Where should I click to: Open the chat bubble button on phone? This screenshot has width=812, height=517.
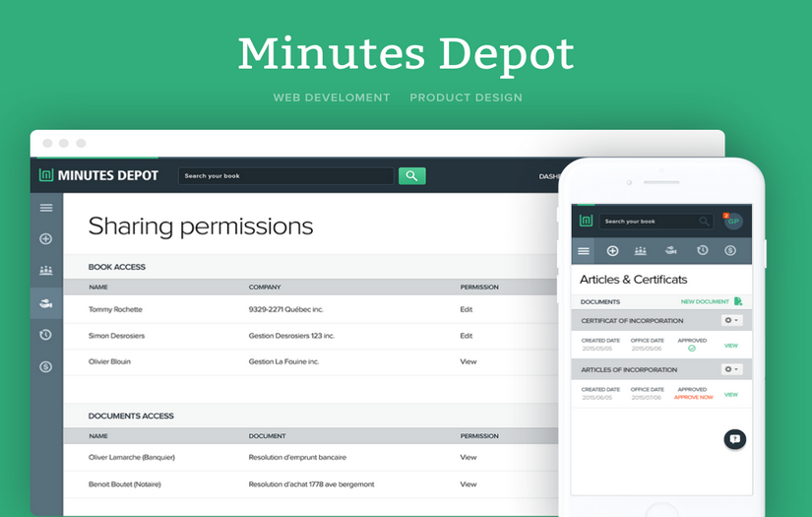pyautogui.click(x=735, y=439)
